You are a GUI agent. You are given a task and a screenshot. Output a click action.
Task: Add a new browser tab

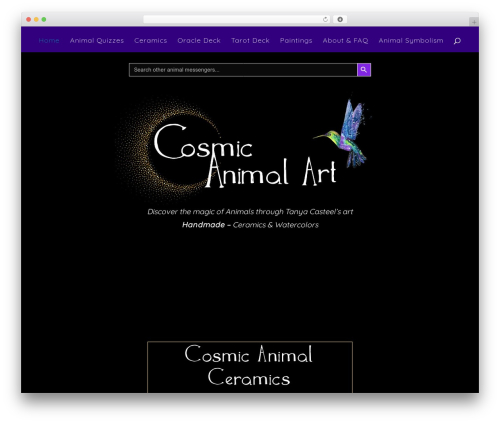[x=474, y=22]
